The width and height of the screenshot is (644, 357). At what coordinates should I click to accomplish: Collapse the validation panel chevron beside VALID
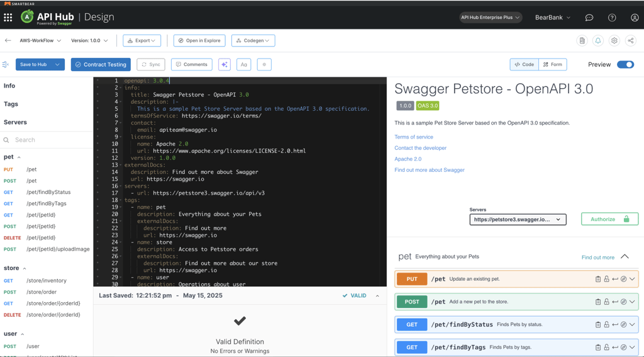[377, 296]
